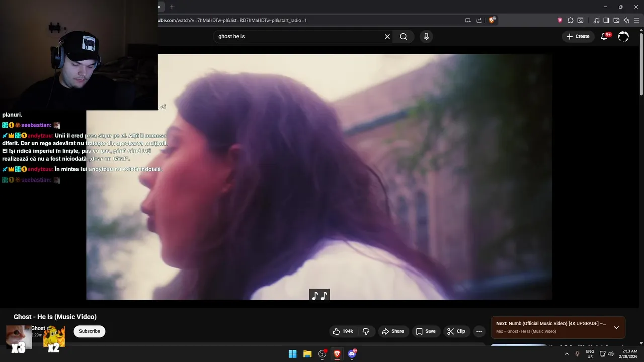This screenshot has height=362, width=644.
Task: Click the Clip scissors button
Action: [456, 331]
